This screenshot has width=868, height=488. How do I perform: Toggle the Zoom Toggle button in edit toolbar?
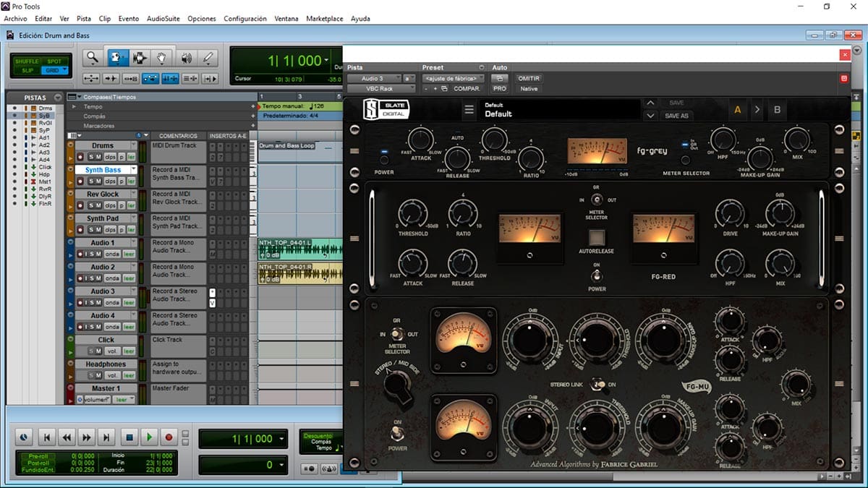[x=92, y=79]
